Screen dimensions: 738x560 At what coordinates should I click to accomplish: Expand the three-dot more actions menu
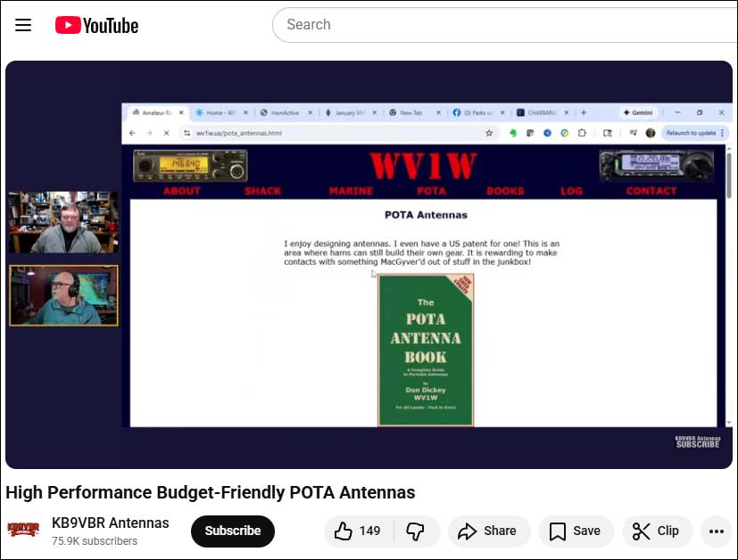click(x=716, y=531)
